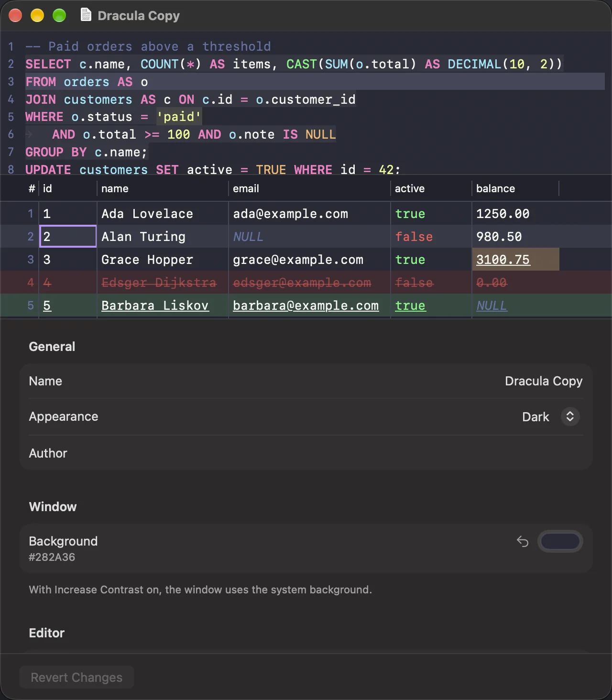Click the document icon beside Dracula Copy title
This screenshot has height=700, width=612.
tap(86, 15)
